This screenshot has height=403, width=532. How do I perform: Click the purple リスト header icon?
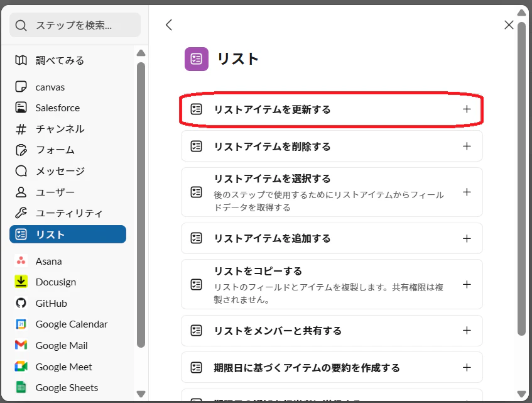[x=197, y=59]
